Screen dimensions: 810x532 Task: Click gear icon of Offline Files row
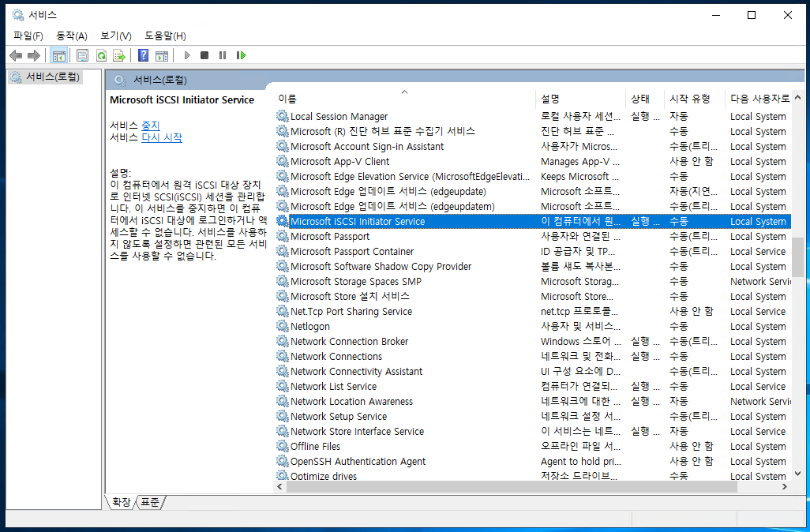282,446
